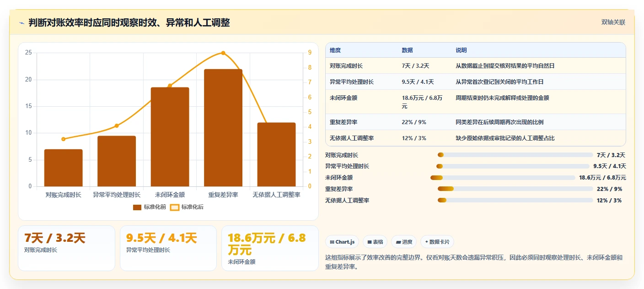
Task: Click the line point above 对账完成时长 bar
Action: click(64, 139)
